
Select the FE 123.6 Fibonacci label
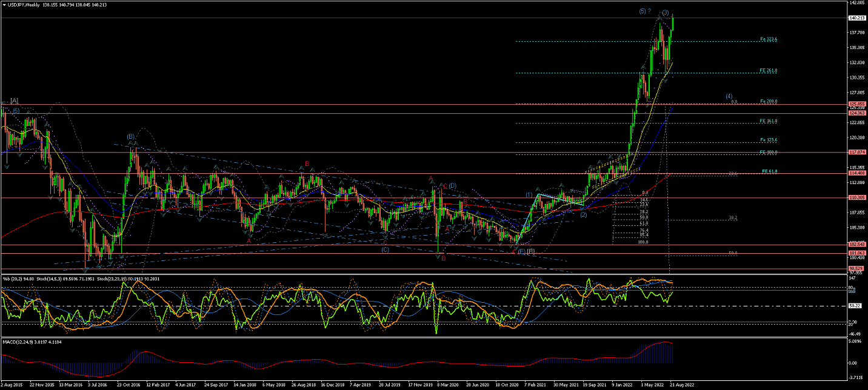[x=769, y=140]
